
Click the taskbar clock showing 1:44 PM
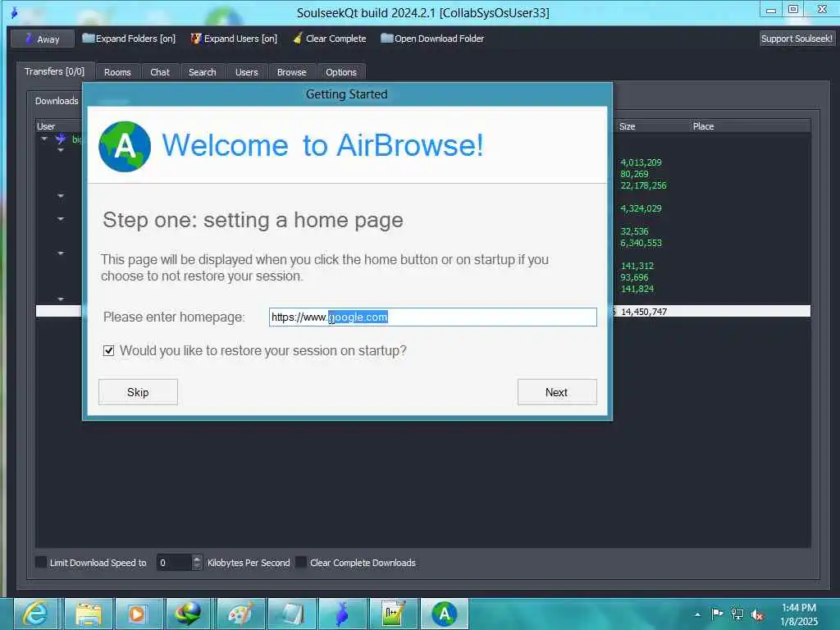(x=799, y=614)
